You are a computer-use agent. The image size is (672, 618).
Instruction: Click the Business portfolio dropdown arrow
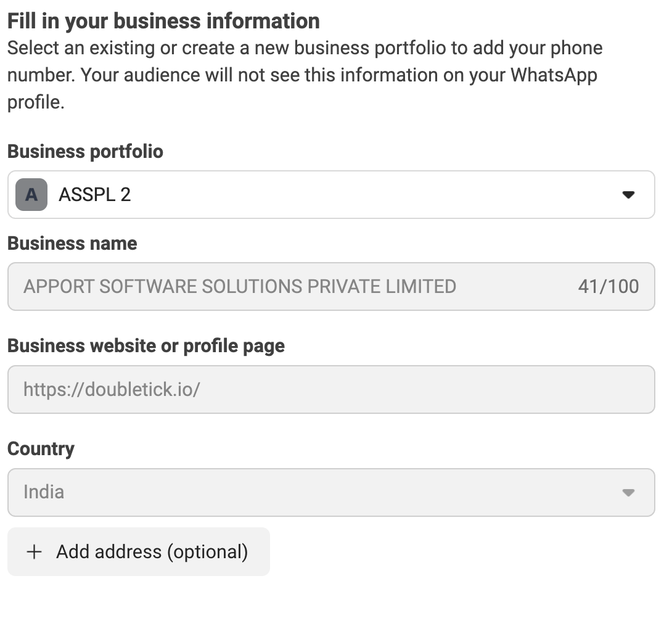click(628, 195)
